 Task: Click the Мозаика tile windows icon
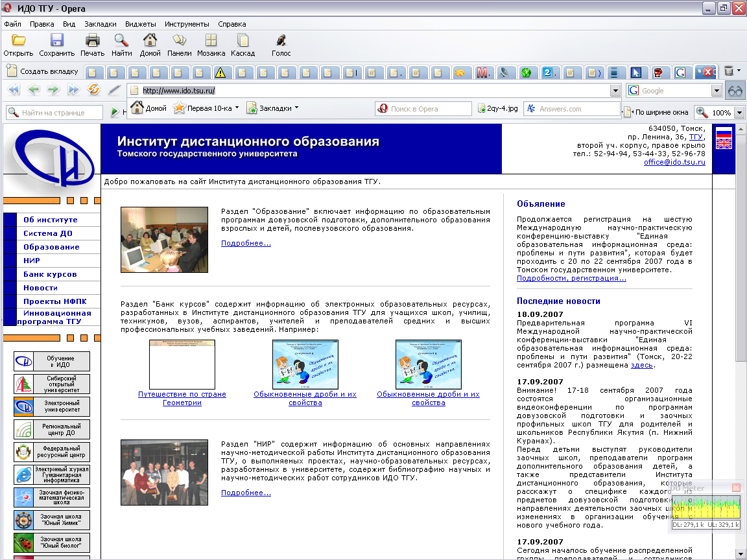click(211, 40)
